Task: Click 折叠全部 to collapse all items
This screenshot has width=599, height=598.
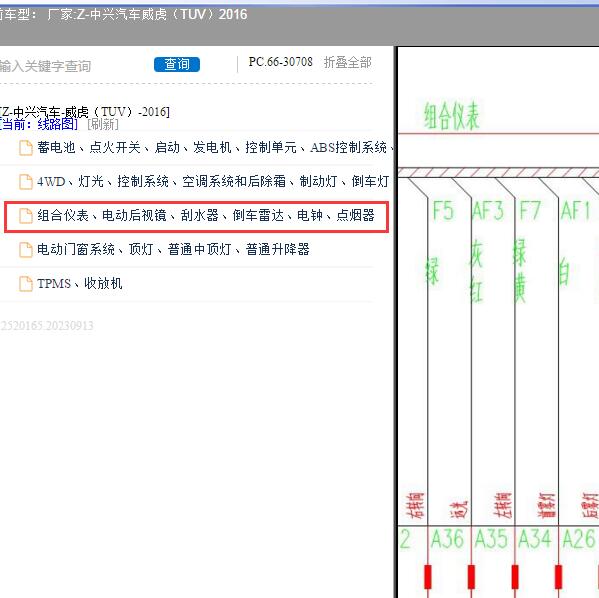Action: (348, 62)
